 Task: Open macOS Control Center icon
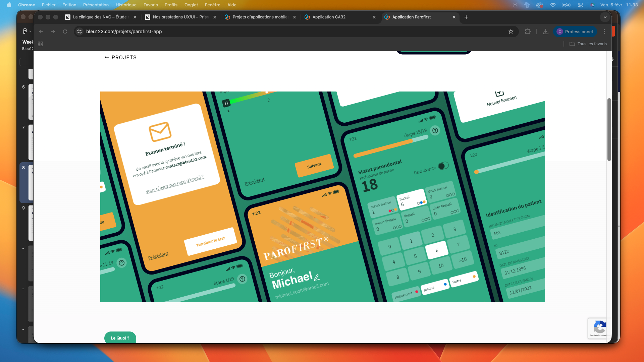tap(580, 5)
